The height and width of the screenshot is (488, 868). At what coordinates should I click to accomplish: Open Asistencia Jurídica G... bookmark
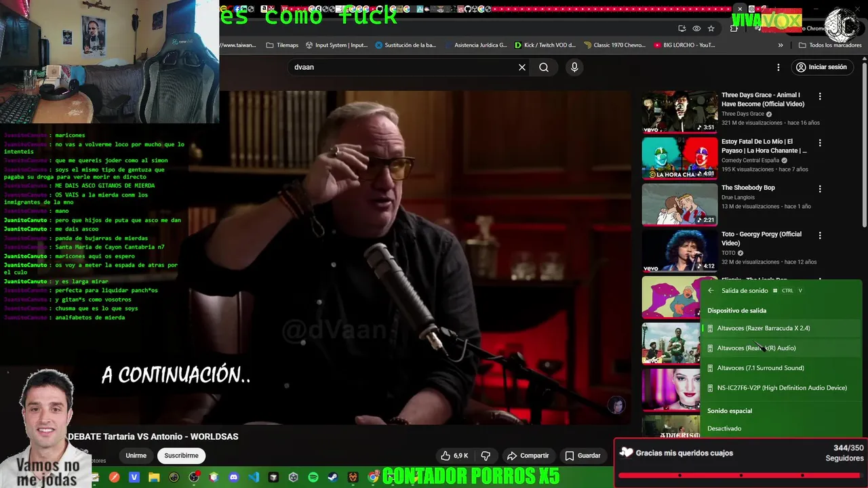pos(475,45)
